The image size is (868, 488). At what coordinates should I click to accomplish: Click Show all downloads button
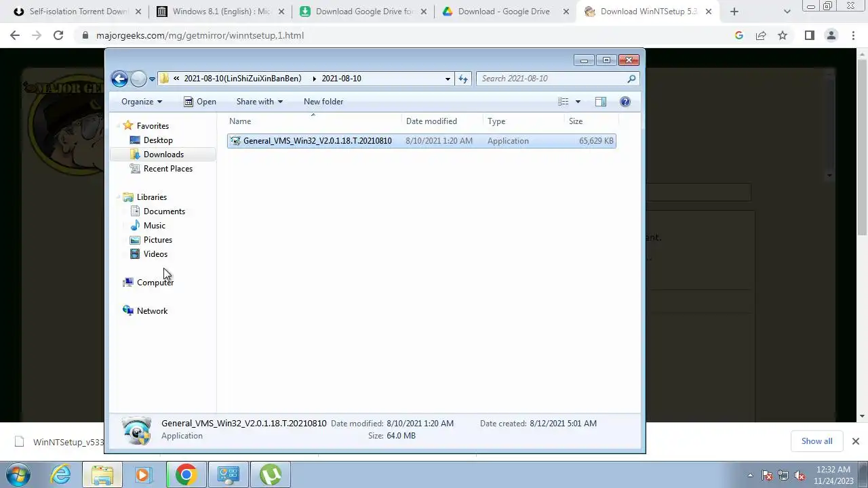coord(816,441)
